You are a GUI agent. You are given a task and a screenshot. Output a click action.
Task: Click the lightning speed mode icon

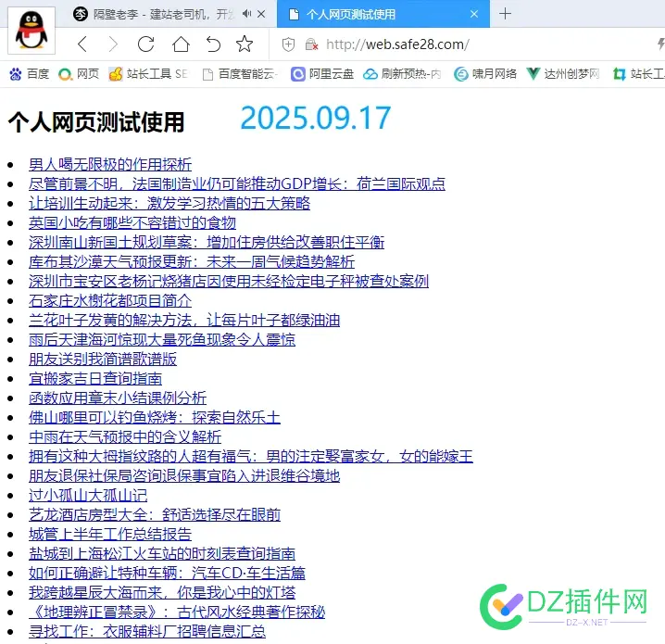click(660, 44)
